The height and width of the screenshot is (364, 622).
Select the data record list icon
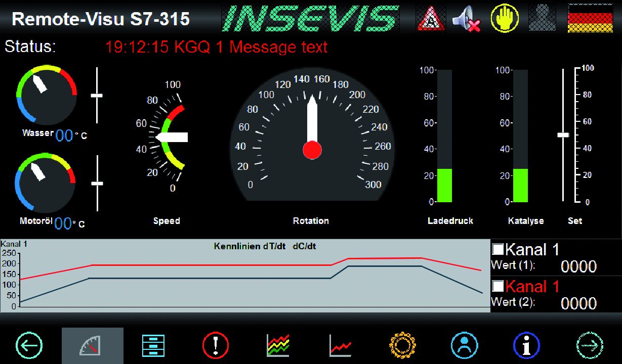point(153,344)
